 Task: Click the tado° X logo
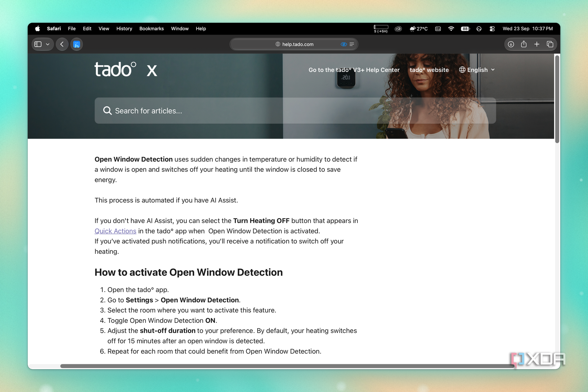126,69
